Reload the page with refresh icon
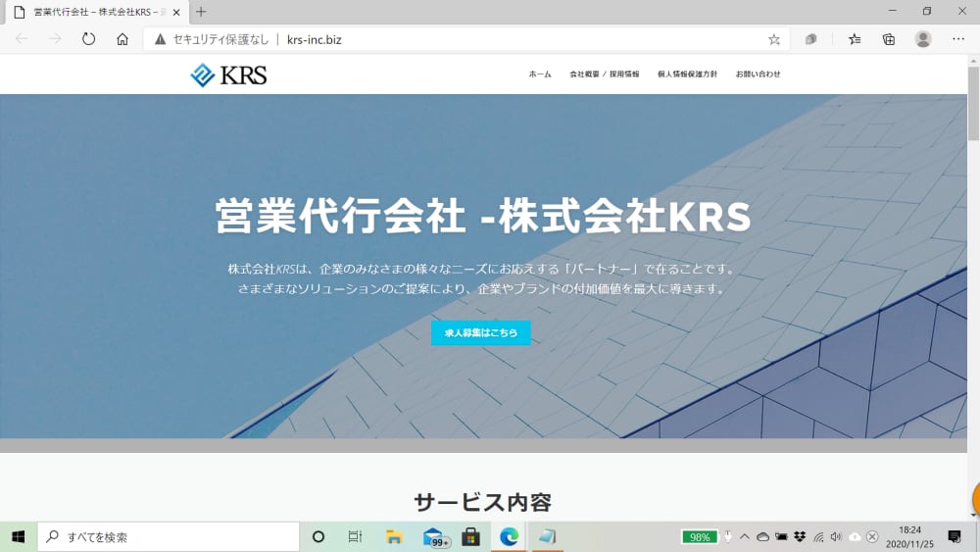 coord(89,39)
